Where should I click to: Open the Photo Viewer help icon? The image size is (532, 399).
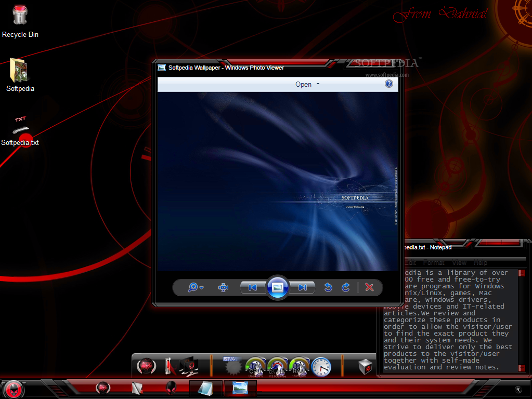389,84
